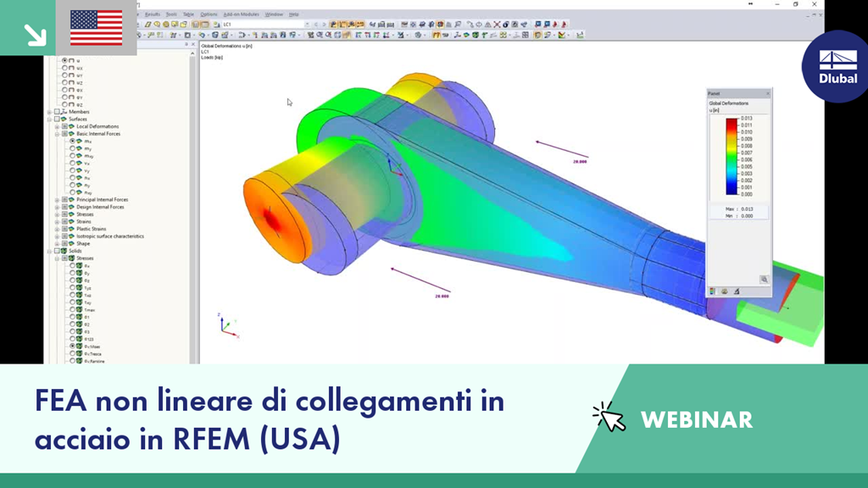Open the factors tab icon in Panel
The image size is (868, 488).
click(x=724, y=291)
